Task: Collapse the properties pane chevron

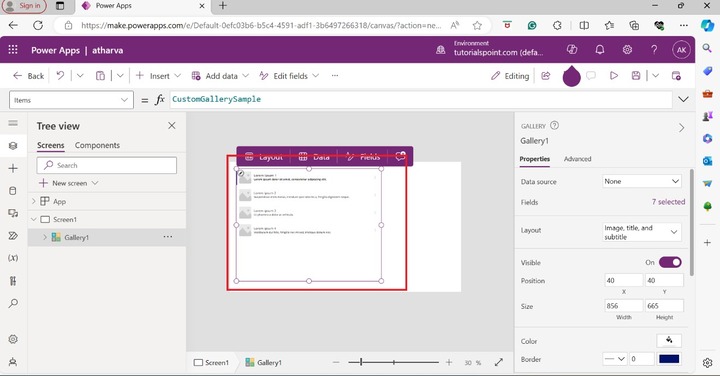Action: [x=681, y=128]
